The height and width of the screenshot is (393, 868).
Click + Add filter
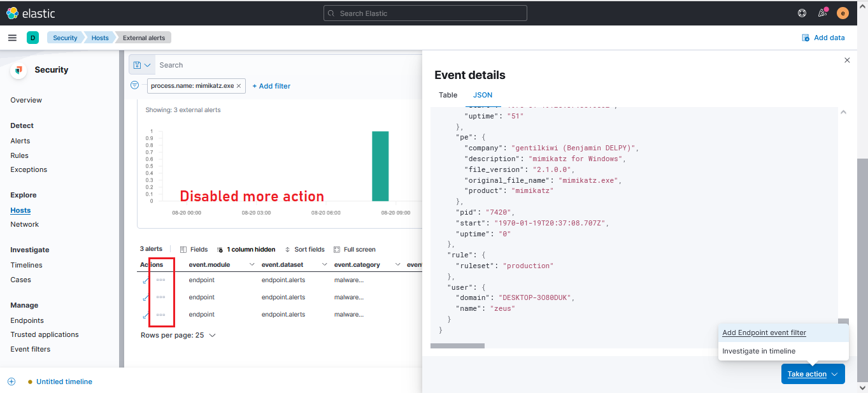[x=271, y=86]
